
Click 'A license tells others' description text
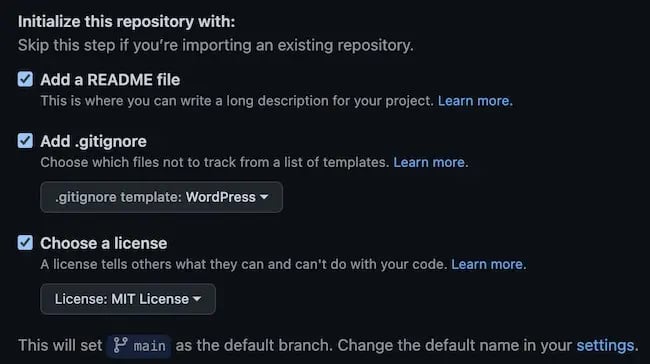pos(244,264)
